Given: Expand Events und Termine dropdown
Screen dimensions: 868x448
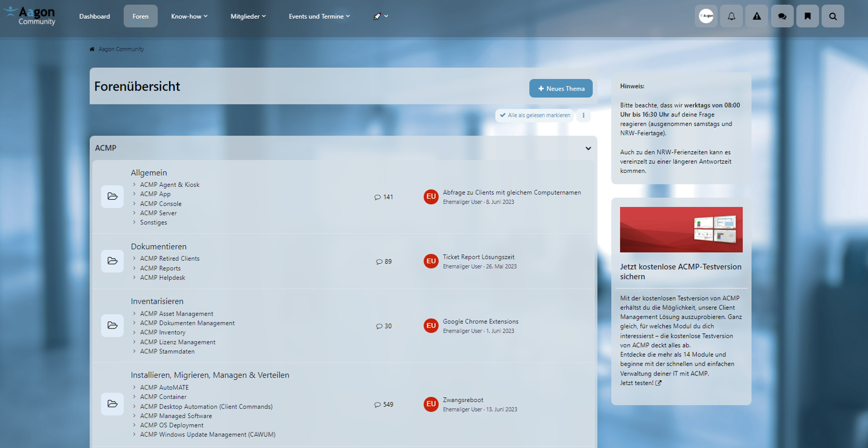Looking at the screenshot, I should tap(319, 17).
